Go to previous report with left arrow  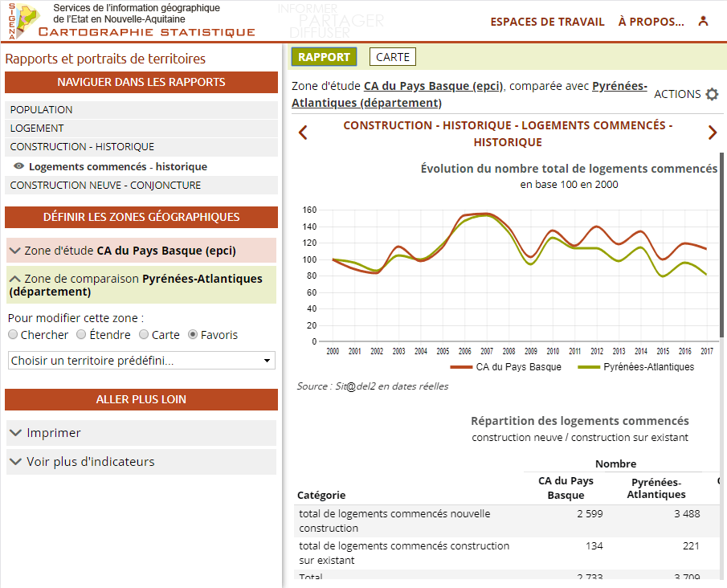303,133
